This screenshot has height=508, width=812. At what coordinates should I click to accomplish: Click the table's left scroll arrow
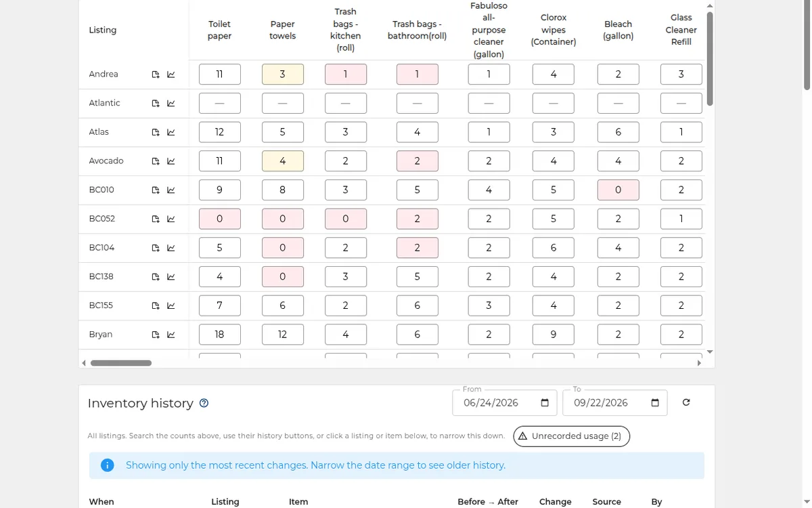coord(84,363)
